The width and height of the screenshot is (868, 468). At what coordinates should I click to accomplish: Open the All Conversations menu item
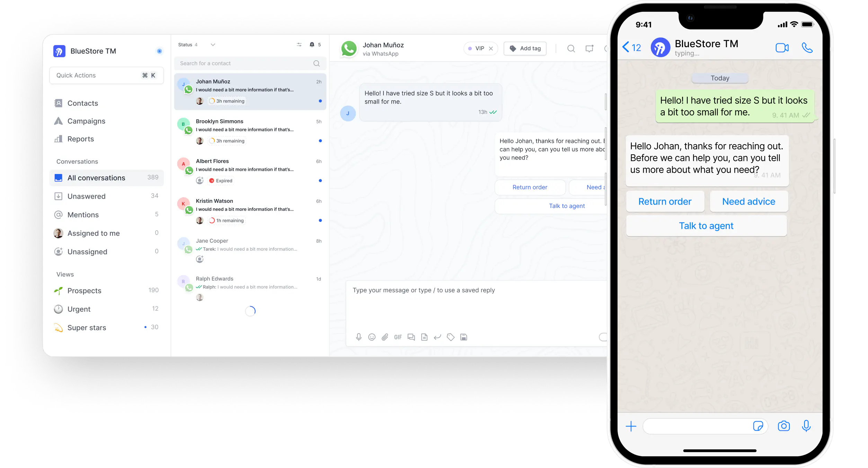pyautogui.click(x=96, y=177)
